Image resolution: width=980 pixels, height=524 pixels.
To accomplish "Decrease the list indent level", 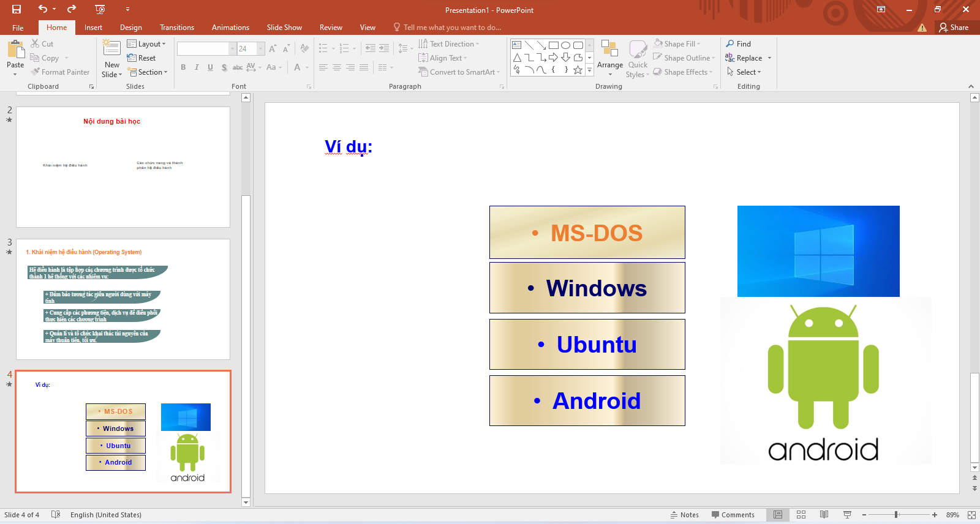I will [371, 48].
